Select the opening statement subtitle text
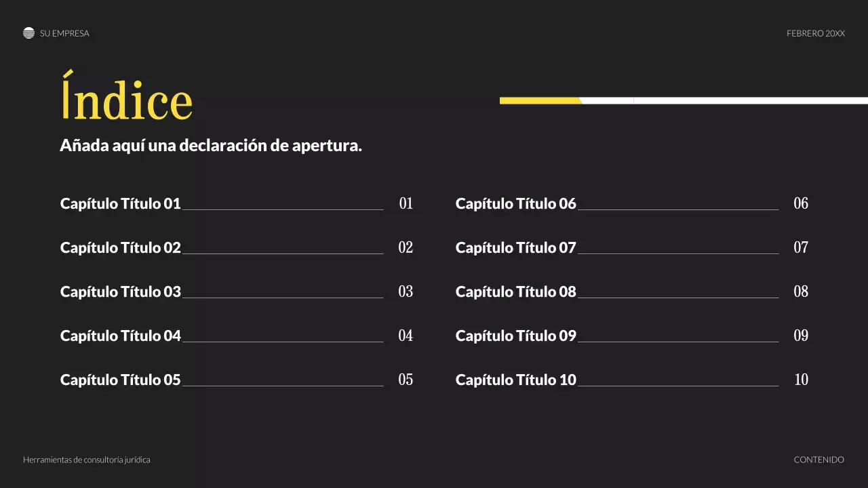The image size is (868, 488). [211, 146]
